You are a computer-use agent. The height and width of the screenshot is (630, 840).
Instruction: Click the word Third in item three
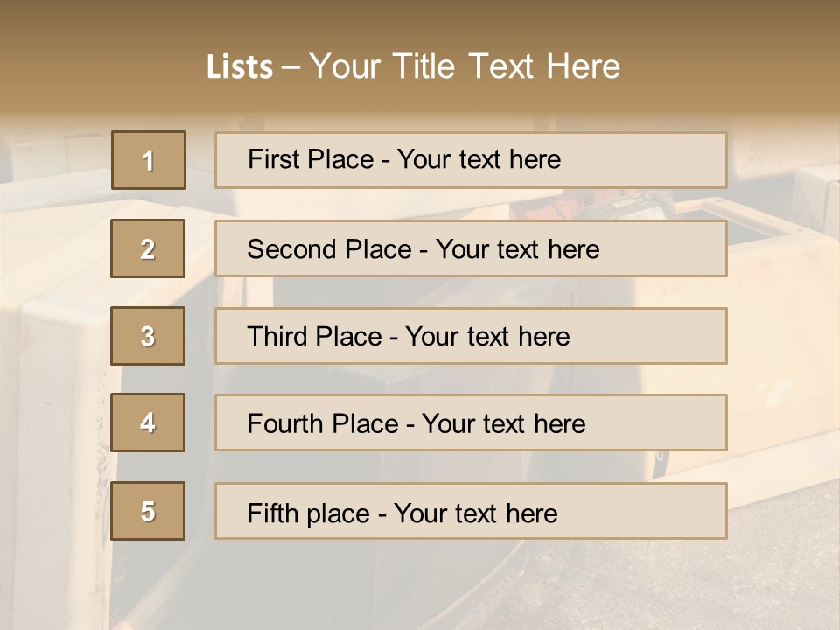(x=280, y=337)
